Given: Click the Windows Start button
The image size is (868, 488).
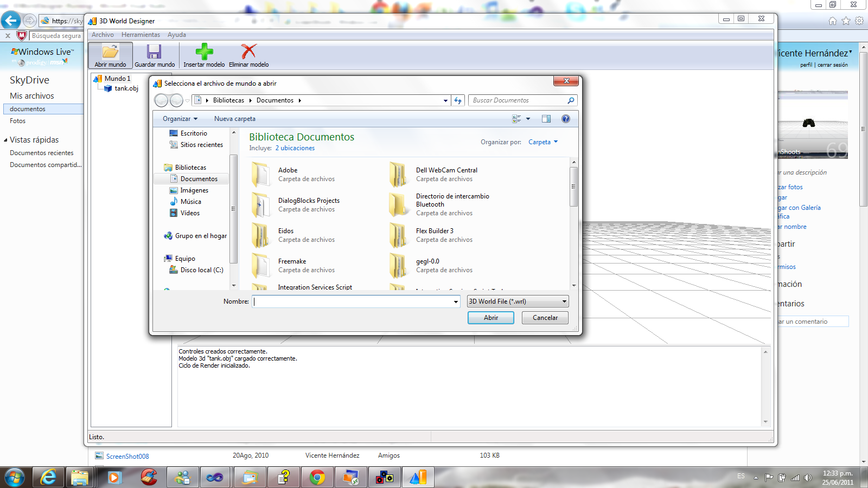Looking at the screenshot, I should tap(15, 478).
